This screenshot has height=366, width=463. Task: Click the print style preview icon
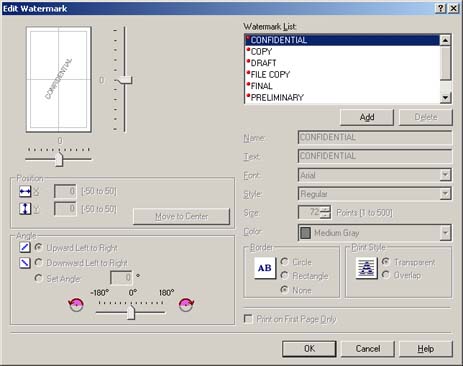point(366,268)
